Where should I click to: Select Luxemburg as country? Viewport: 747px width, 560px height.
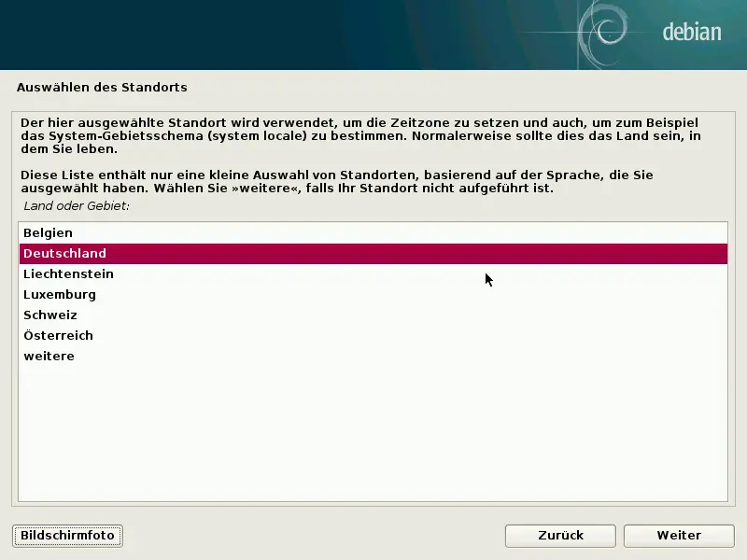[x=58, y=294]
